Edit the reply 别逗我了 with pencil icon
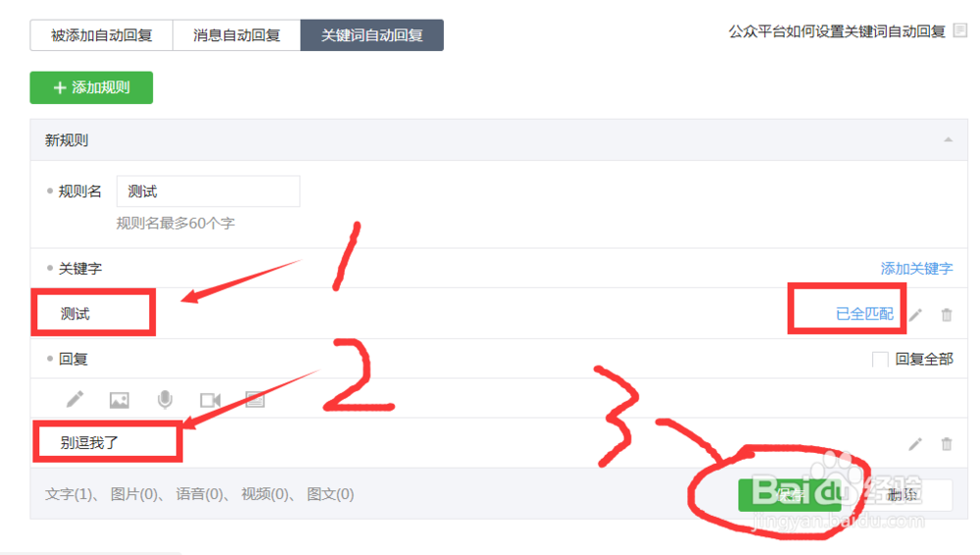Screen dimensions: 980x555 click(915, 444)
